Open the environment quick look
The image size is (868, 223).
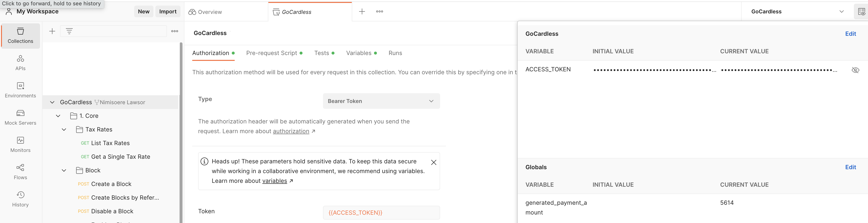coord(862,11)
